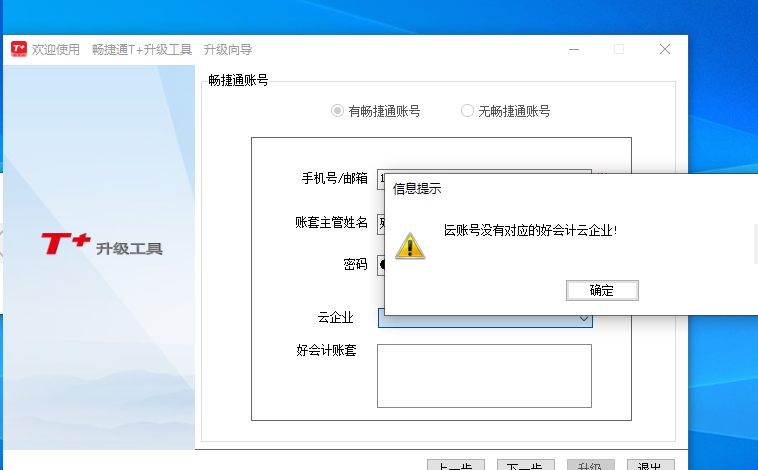Click the 畅捷通账号 group title
The width and height of the screenshot is (758, 470).
238,80
